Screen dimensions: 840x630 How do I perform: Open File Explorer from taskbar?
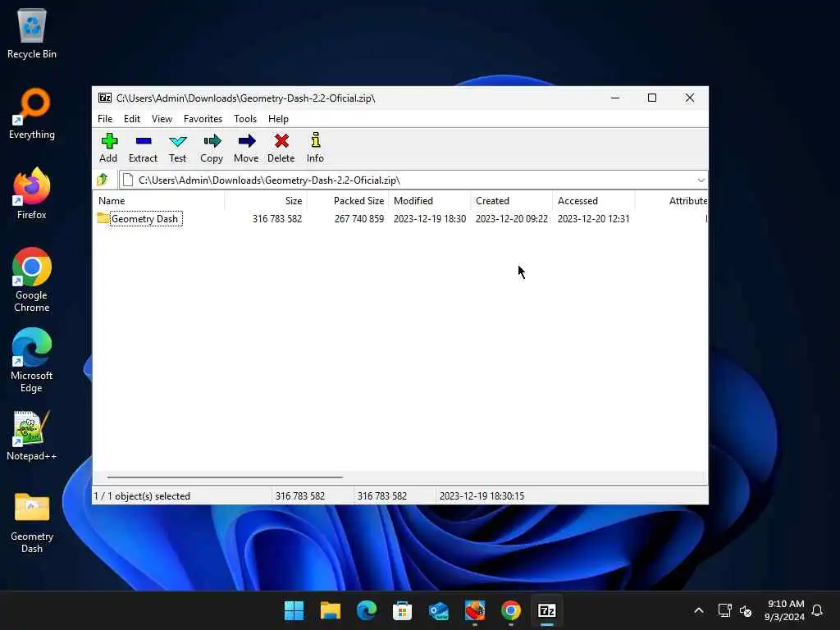330,610
